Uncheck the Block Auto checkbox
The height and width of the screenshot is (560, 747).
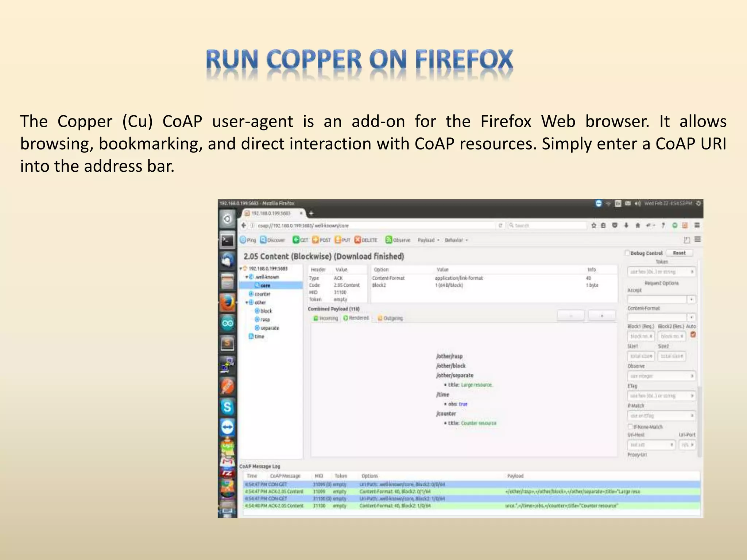pos(693,334)
